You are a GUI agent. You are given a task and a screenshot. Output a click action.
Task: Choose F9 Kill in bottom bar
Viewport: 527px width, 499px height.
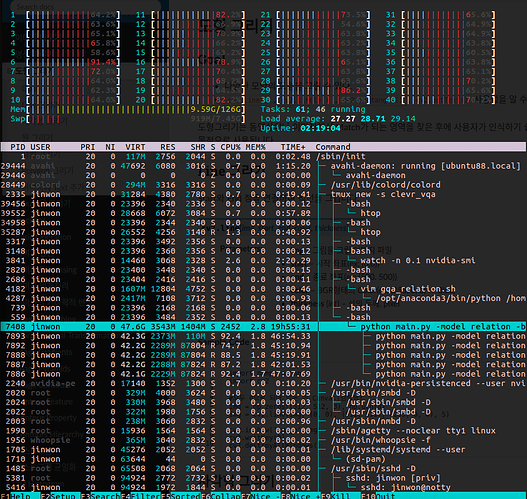pos(341,496)
